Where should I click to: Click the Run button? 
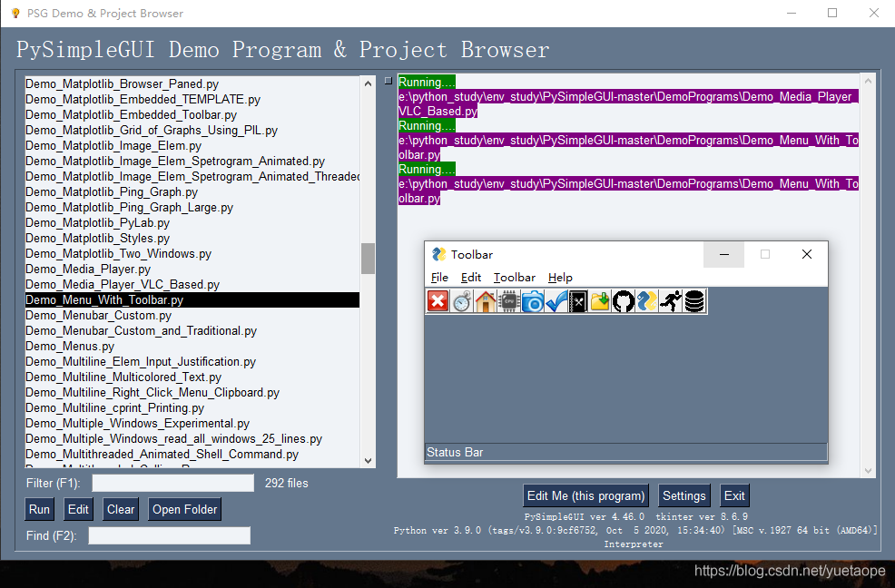tap(39, 509)
